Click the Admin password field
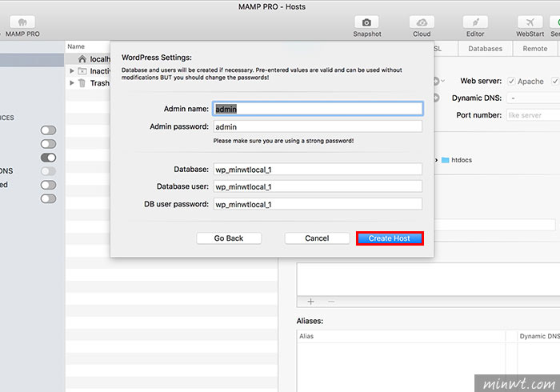Image resolution: width=560 pixels, height=392 pixels. pyautogui.click(x=318, y=126)
